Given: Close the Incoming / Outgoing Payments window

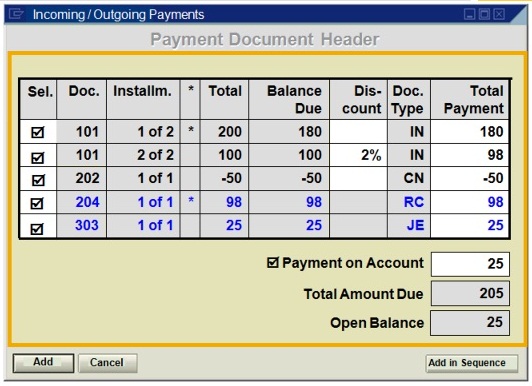Looking at the screenshot, I should [499, 14].
